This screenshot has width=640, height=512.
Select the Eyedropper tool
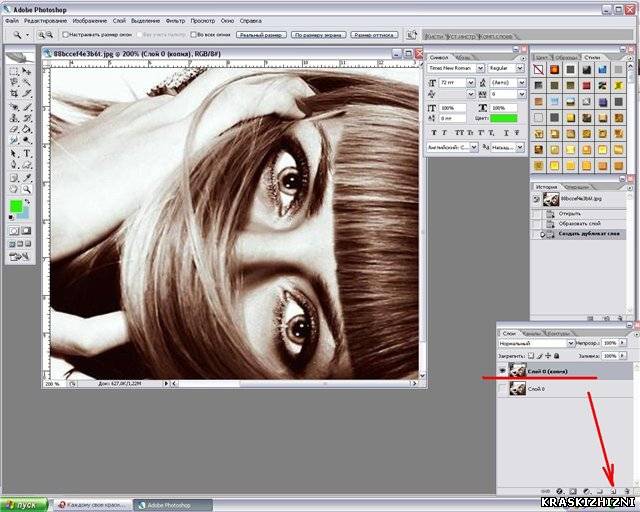27,178
